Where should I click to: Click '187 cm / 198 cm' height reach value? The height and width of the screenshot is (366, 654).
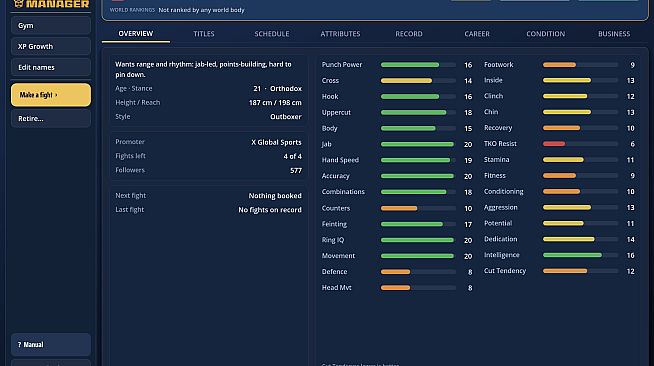[275, 103]
